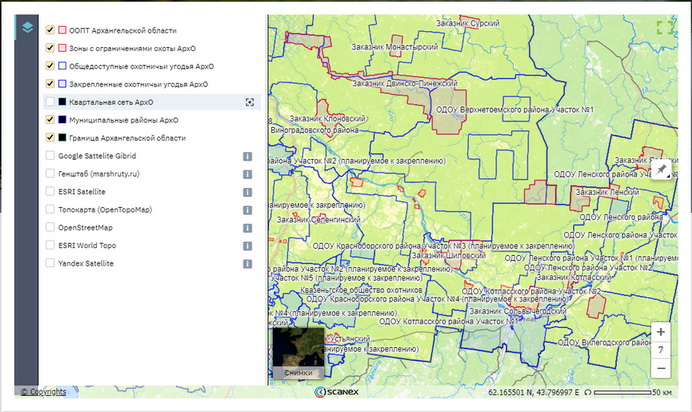This screenshot has height=412, width=692.
Task: Turn on ESRI Satellite basemap checkbox
Action: 50,192
